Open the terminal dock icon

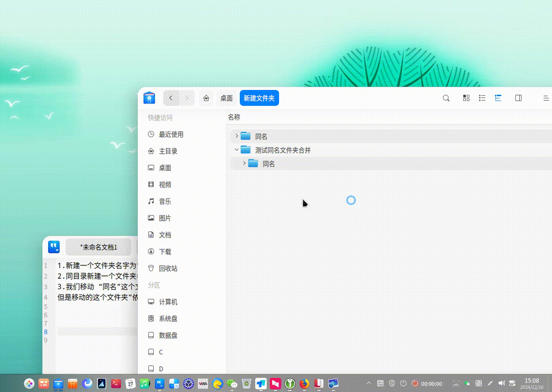point(116,384)
